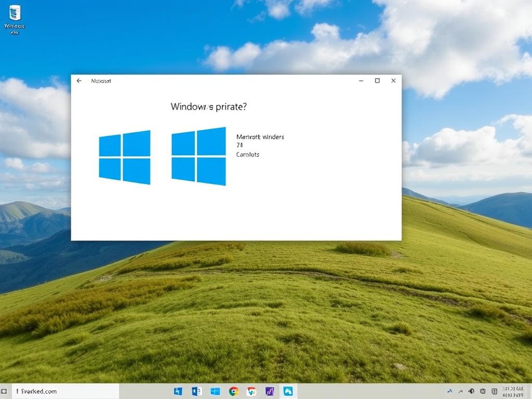Image resolution: width=532 pixels, height=399 pixels.
Task: Open the taskbar clock and date
Action: point(513,392)
